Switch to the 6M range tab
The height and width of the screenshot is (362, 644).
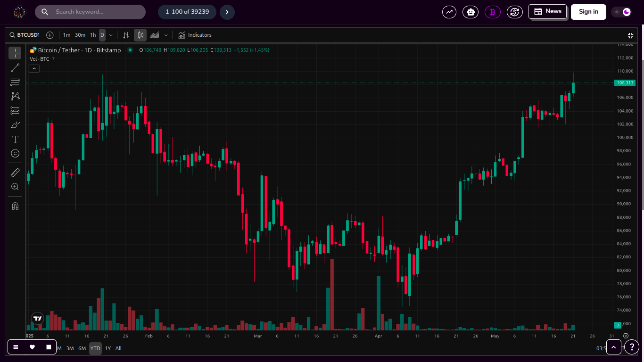point(82,348)
